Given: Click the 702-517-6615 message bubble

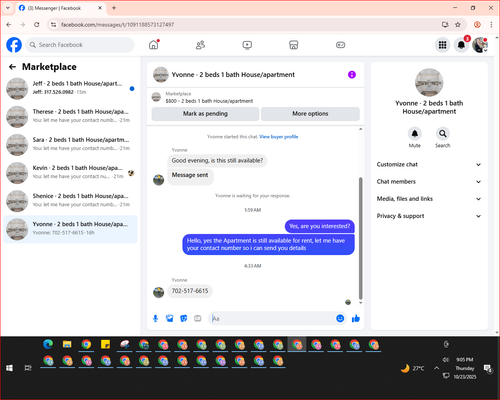Looking at the screenshot, I should (x=190, y=291).
